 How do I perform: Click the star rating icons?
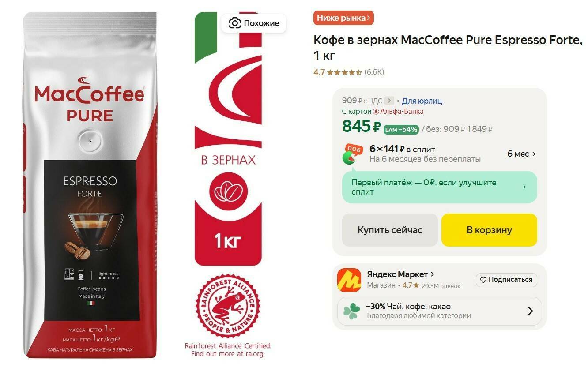344,72
